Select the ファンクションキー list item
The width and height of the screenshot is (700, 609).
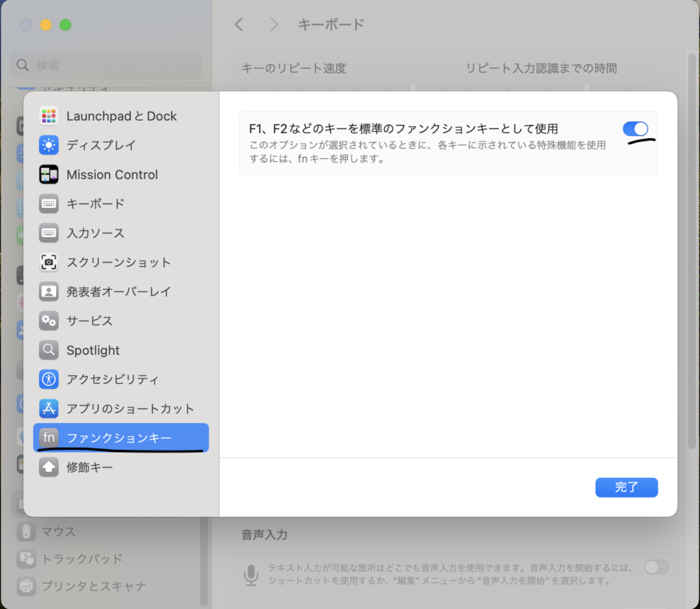[120, 438]
